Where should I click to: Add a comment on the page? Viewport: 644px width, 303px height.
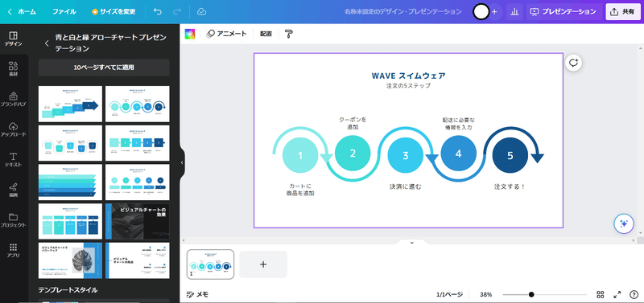573,63
